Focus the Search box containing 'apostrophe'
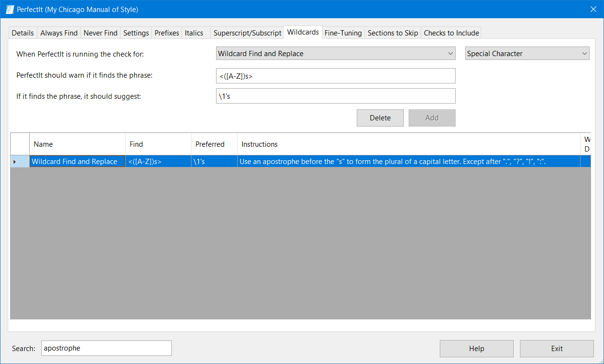This screenshot has width=604, height=364. click(107, 348)
